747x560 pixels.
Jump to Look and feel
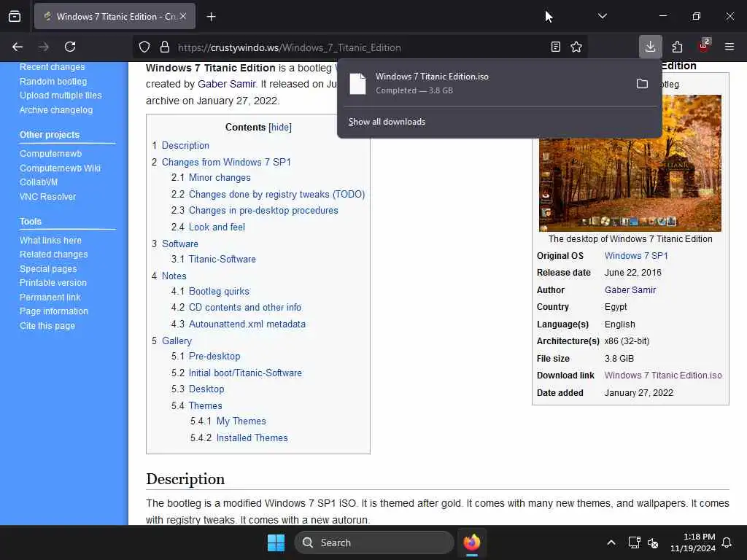click(x=208, y=227)
